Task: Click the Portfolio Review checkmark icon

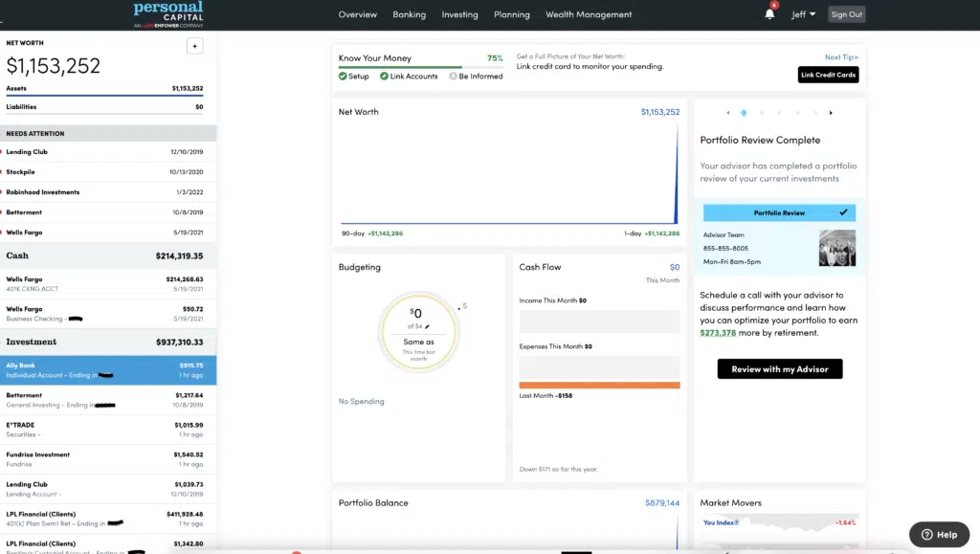Action: tap(843, 212)
